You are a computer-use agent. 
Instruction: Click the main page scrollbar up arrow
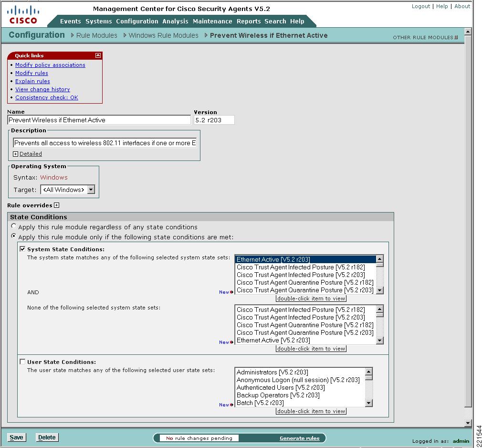coord(468,32)
